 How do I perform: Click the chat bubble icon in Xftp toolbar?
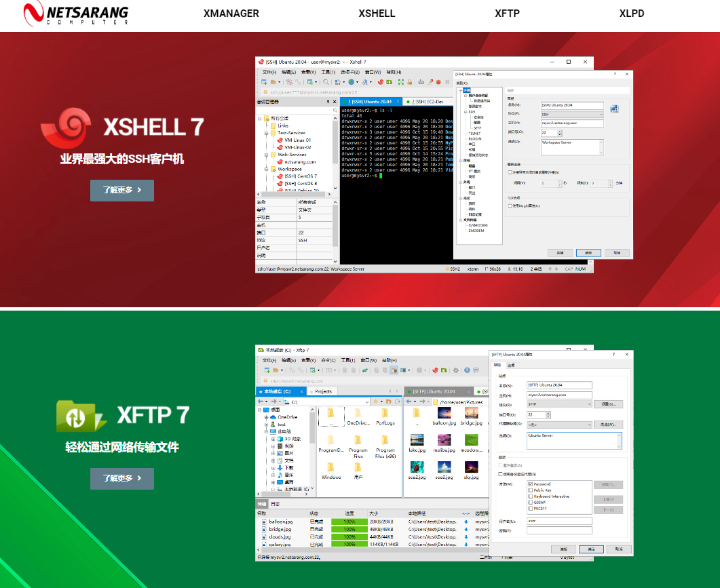click(x=476, y=370)
